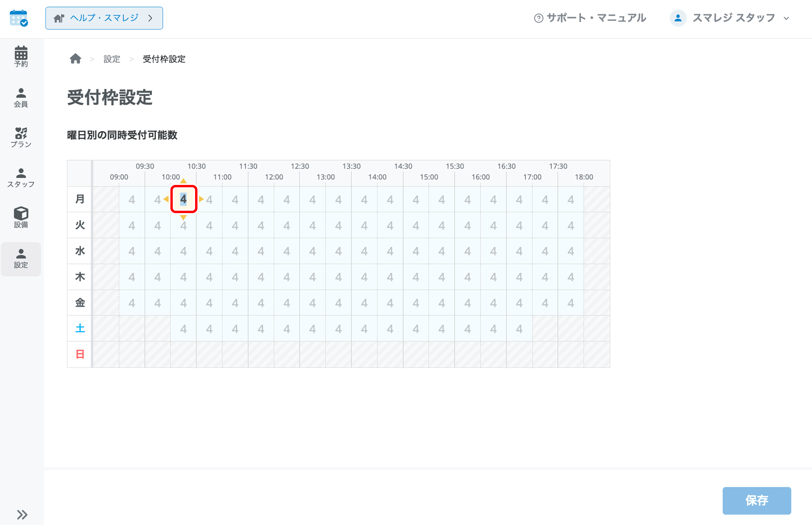Click the up arrow above selected cell
812x525 pixels.
coord(183,181)
